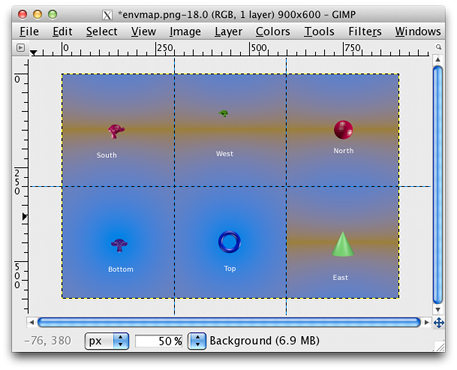
Task: Click the scroll-down arrow on vertical scrollbar
Action: coord(438,310)
